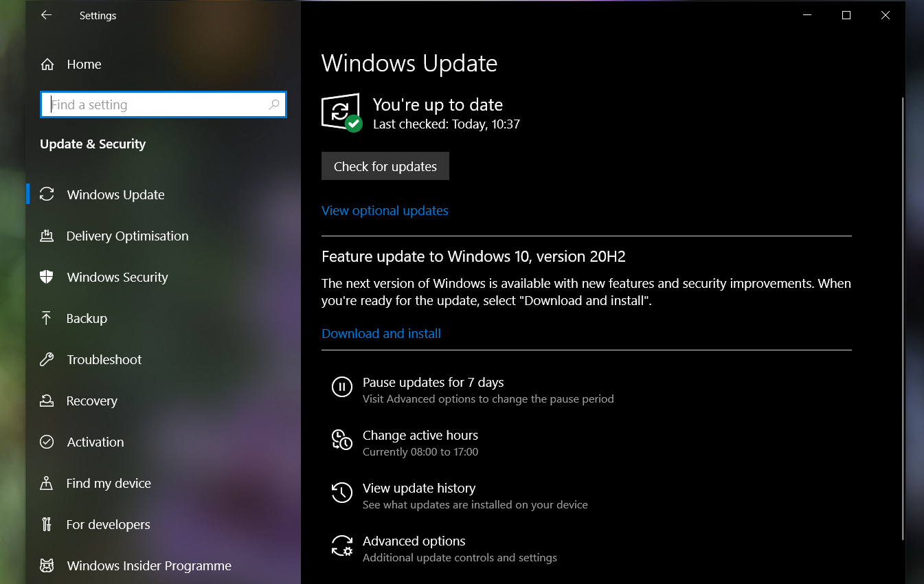924x584 pixels.
Task: Click the 'Update & Security' heading
Action: click(93, 144)
